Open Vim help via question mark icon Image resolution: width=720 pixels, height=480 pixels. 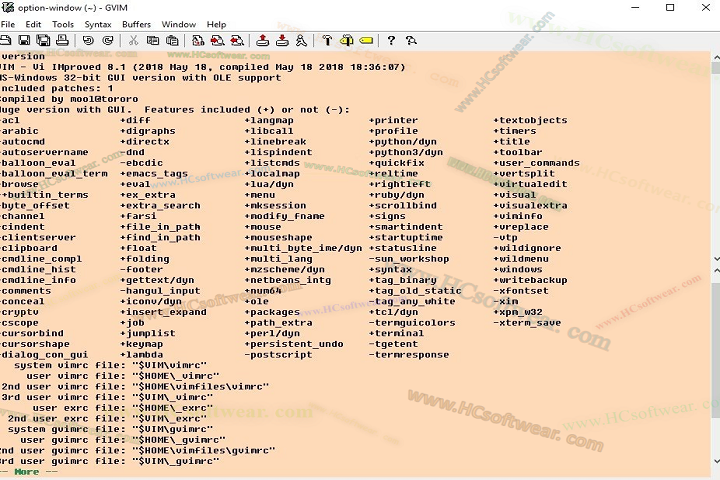[391, 40]
